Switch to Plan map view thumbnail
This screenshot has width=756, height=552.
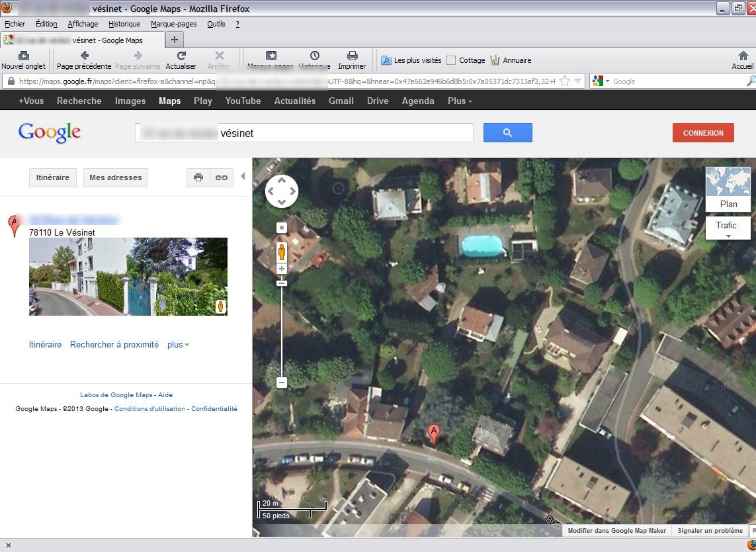pos(728,189)
